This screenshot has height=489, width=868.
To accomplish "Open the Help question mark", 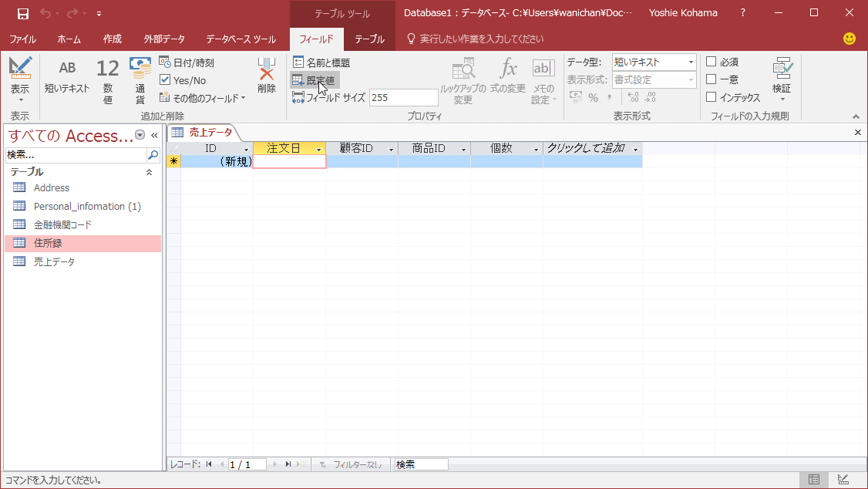I will (x=743, y=13).
